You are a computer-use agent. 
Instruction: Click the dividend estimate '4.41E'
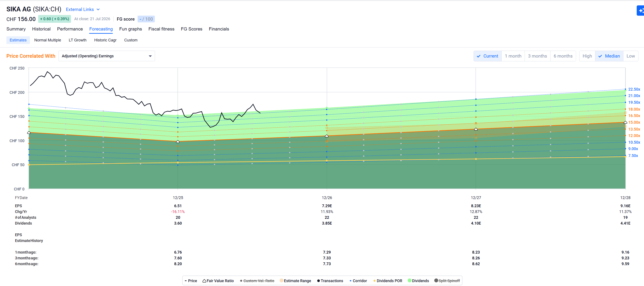pyautogui.click(x=625, y=223)
